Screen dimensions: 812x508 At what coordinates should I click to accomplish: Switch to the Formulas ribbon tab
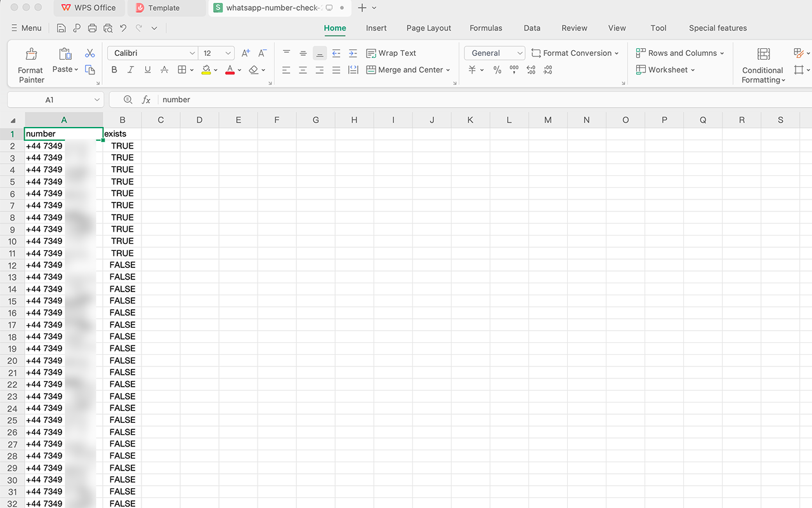(485, 28)
